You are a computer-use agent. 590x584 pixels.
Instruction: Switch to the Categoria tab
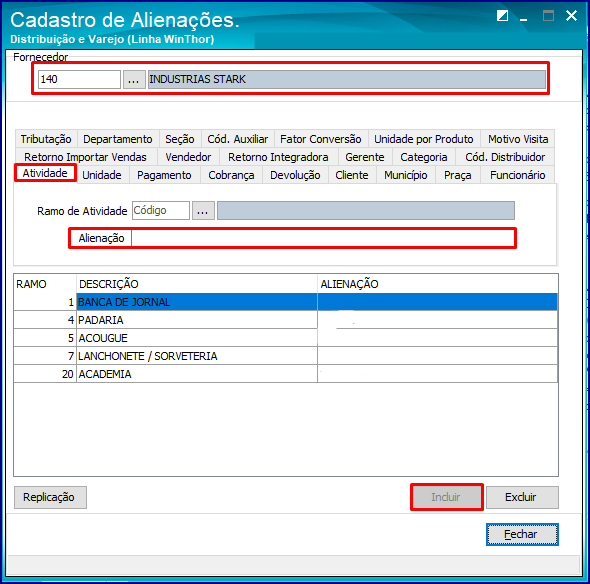pos(424,157)
